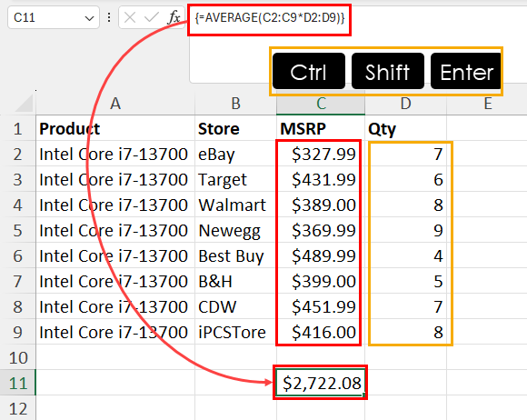527x420 pixels.
Task: Select Qty cell for Best Buy row
Action: tap(405, 255)
